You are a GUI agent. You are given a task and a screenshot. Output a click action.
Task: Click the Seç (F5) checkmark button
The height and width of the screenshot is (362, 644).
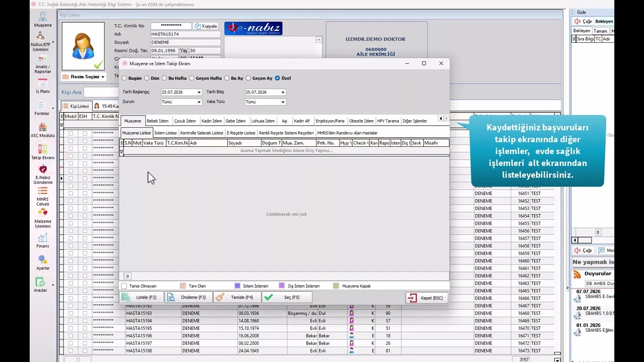click(287, 298)
